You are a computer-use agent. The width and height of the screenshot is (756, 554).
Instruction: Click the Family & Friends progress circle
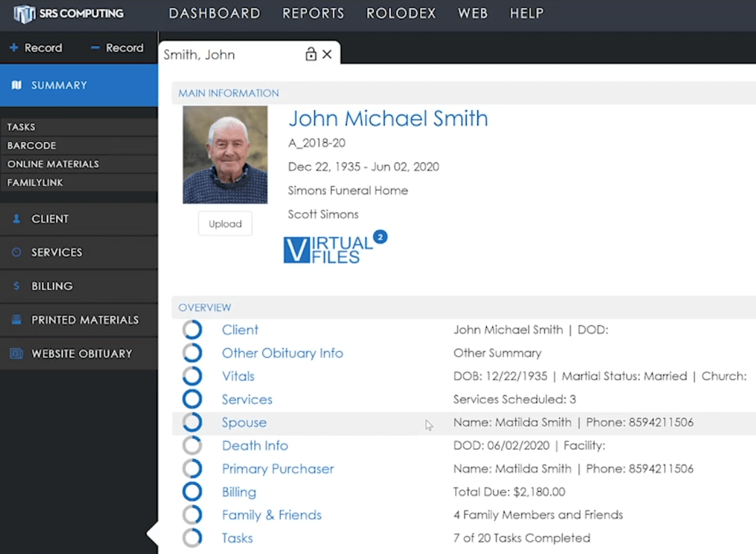click(192, 515)
